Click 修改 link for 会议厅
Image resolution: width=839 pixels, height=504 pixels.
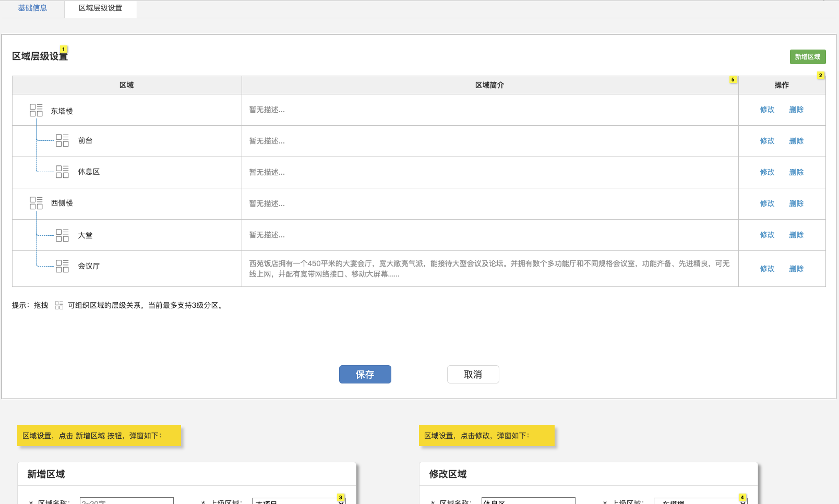(x=767, y=269)
